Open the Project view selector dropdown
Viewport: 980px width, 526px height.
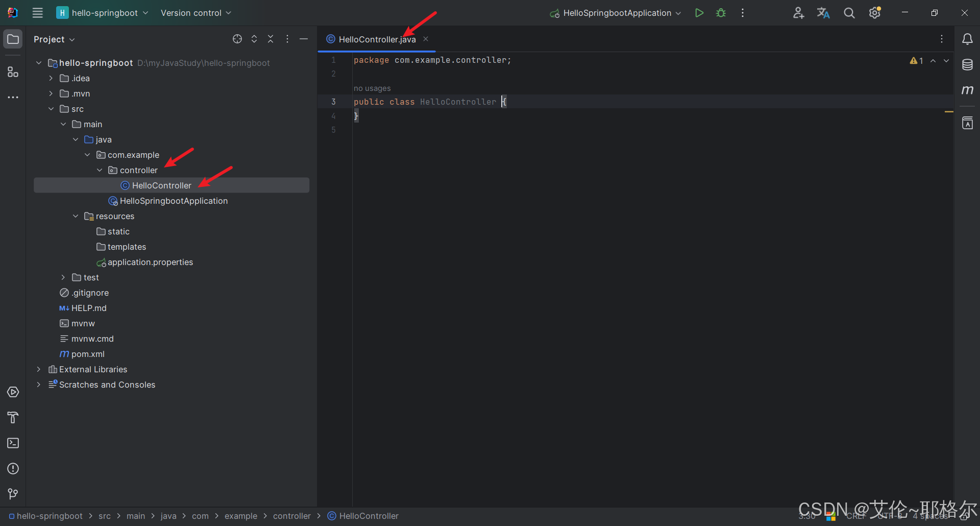pos(54,39)
